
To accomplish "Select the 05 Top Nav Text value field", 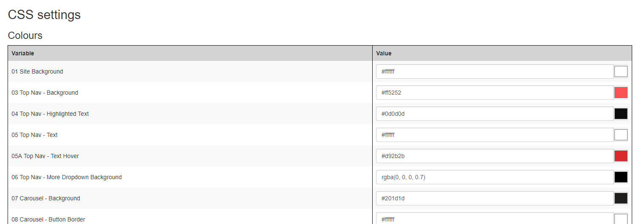I will (x=495, y=135).
